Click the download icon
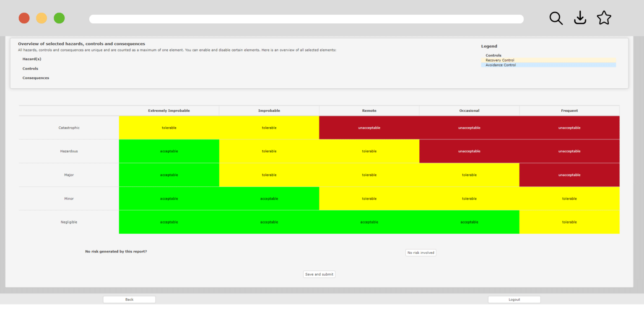This screenshot has height=309, width=644. pos(580,18)
